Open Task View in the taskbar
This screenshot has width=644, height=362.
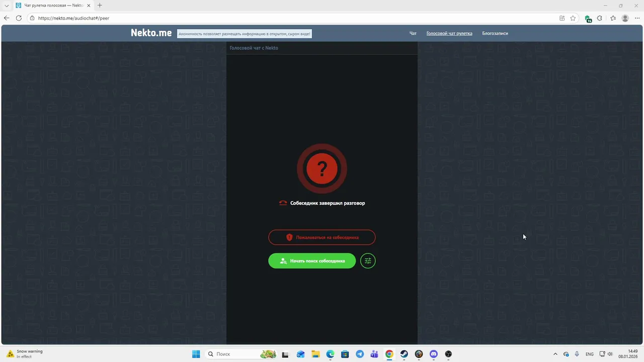285,354
